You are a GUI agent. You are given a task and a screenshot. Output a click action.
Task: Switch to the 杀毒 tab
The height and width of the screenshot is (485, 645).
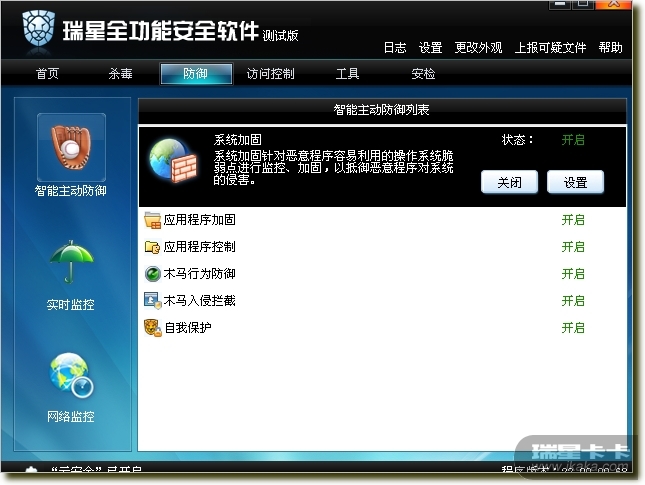[x=121, y=74]
